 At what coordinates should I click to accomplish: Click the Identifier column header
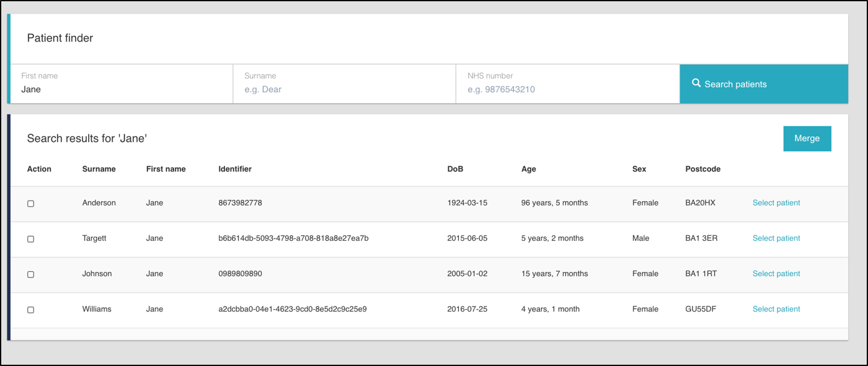235,169
